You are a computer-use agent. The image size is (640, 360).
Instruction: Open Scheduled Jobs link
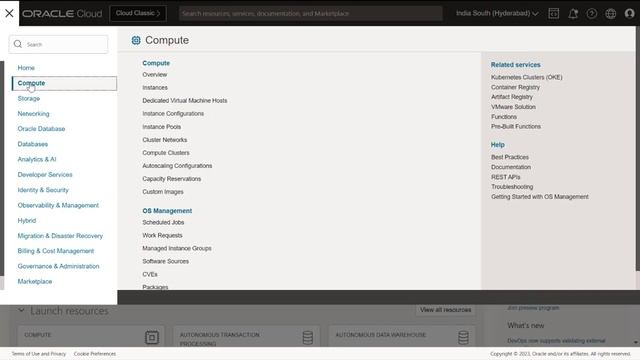[x=163, y=222]
